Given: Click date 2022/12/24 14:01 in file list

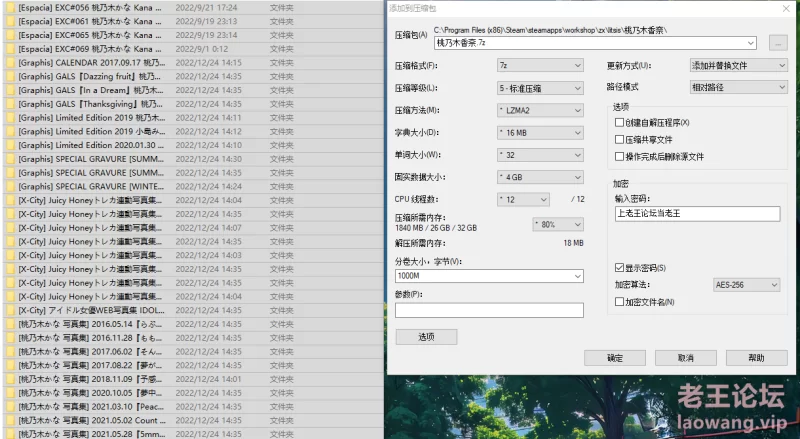Looking at the screenshot, I should tap(209, 379).
